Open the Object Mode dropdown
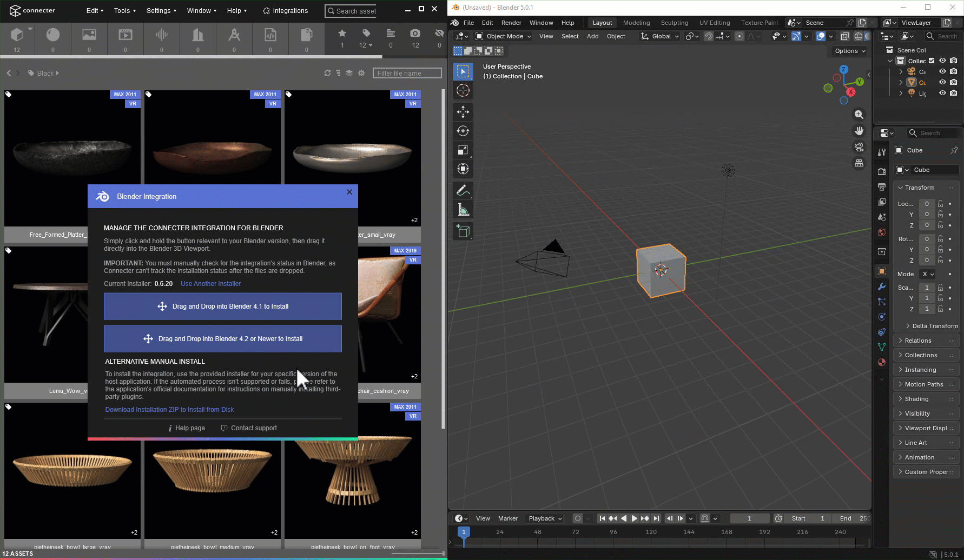 pyautogui.click(x=503, y=36)
